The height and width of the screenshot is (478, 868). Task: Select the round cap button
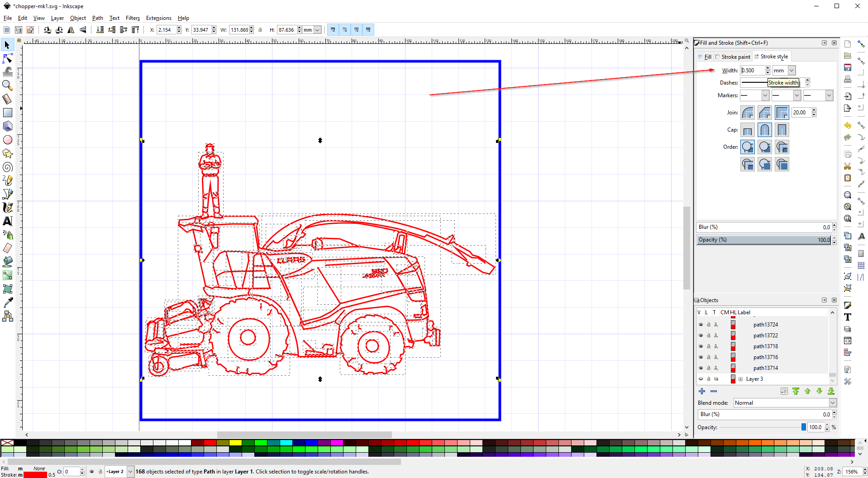pos(764,130)
